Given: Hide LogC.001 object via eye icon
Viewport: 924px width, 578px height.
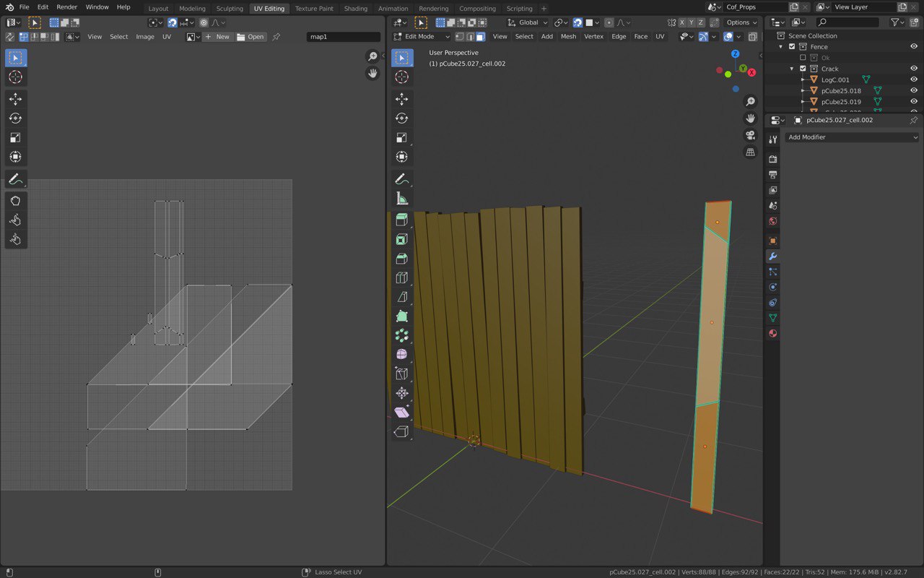Looking at the screenshot, I should point(914,79).
